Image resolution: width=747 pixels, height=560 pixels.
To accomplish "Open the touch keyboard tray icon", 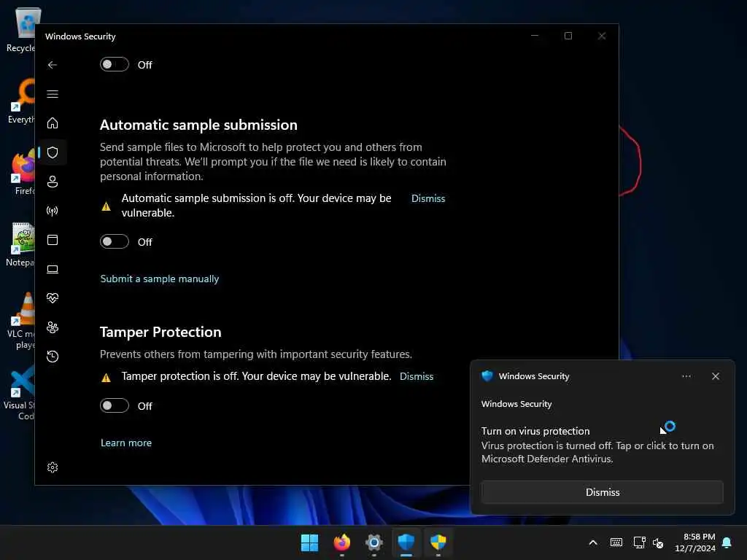I will tap(616, 542).
